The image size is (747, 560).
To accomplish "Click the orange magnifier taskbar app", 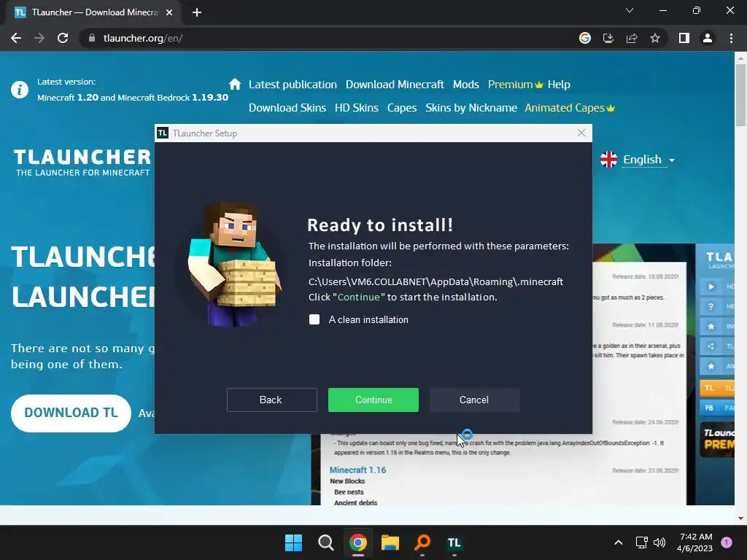I will pyautogui.click(x=422, y=542).
